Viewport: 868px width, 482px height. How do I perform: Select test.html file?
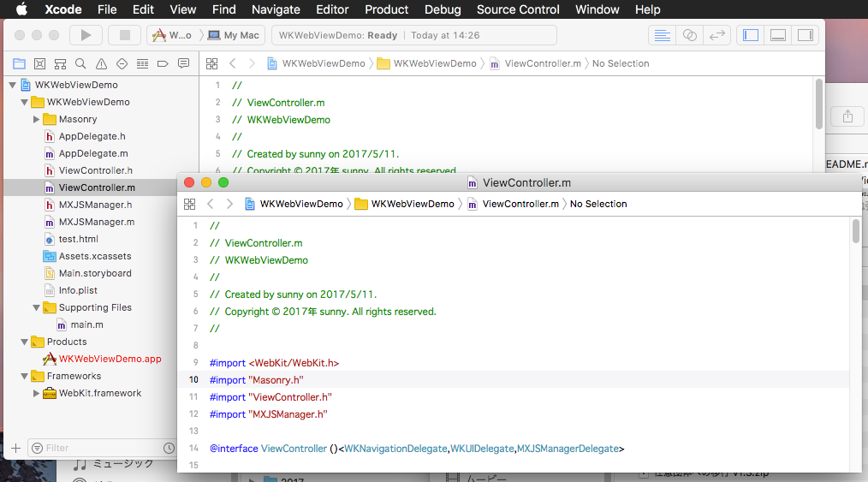point(78,239)
